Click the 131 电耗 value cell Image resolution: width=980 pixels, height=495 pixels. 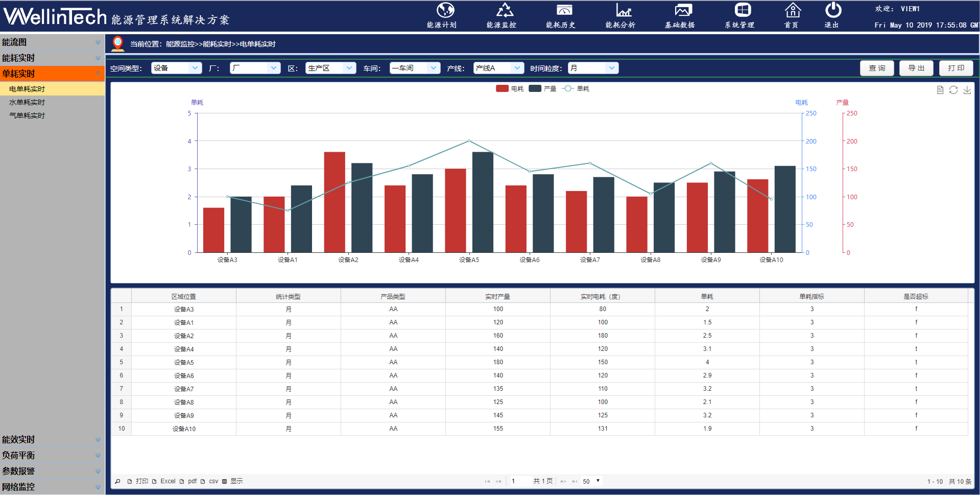pos(603,429)
